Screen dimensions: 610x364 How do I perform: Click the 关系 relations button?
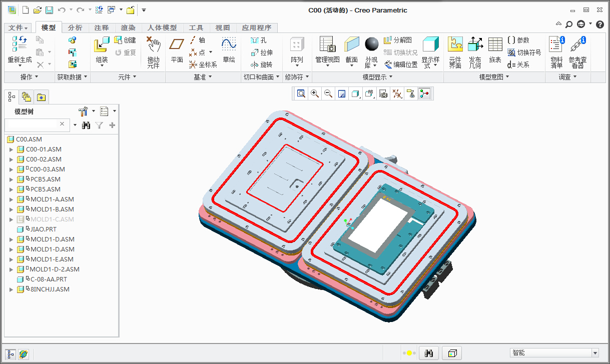tap(518, 64)
